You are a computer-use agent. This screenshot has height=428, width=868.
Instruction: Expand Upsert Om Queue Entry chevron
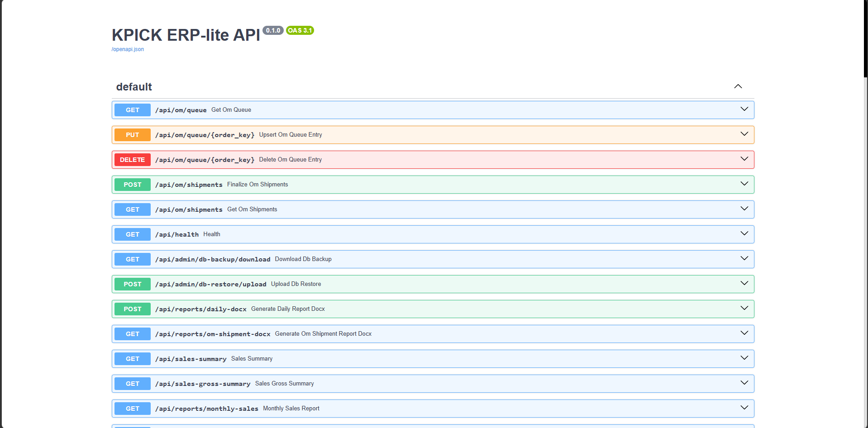coord(744,134)
